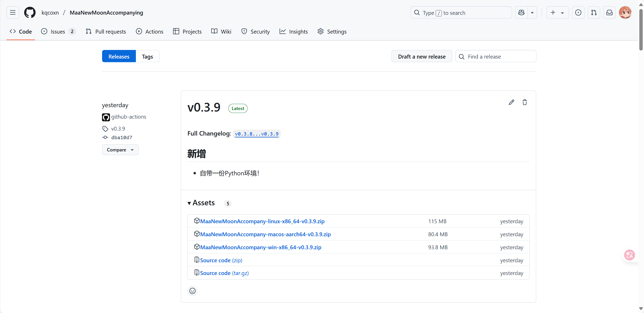644x313 pixels.
Task: Open kqcoxn owner link
Action: (50, 12)
